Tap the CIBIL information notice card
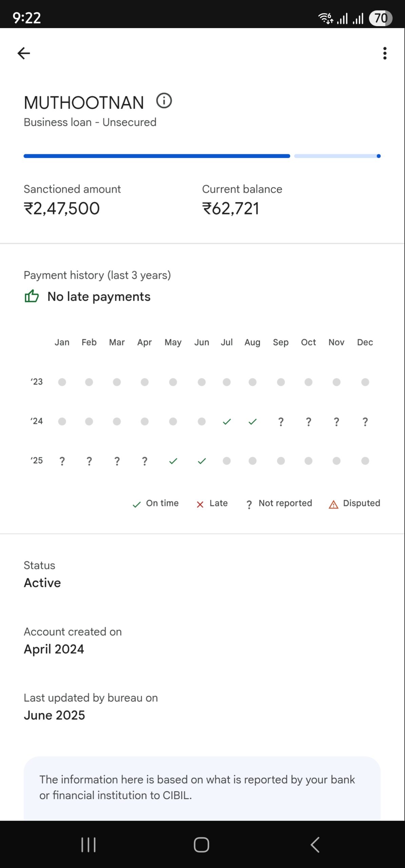This screenshot has height=868, width=405. (x=202, y=787)
